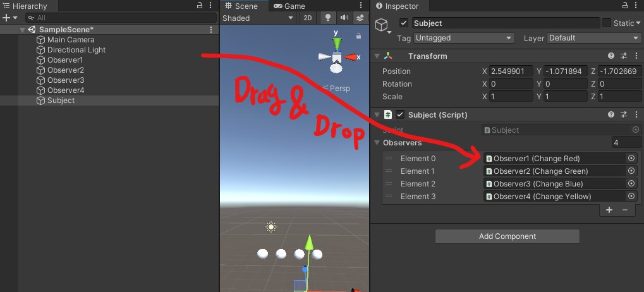
Task: Toggle scene lighting bulb icon
Action: pos(328,18)
